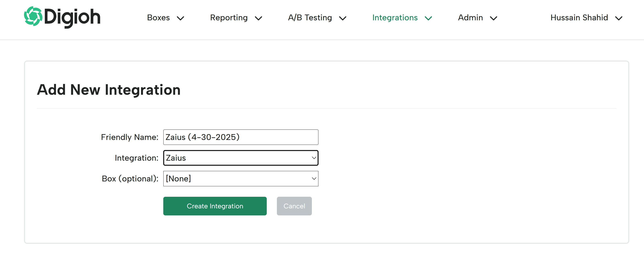
Task: Click the Friendly Name label
Action: [x=130, y=137]
